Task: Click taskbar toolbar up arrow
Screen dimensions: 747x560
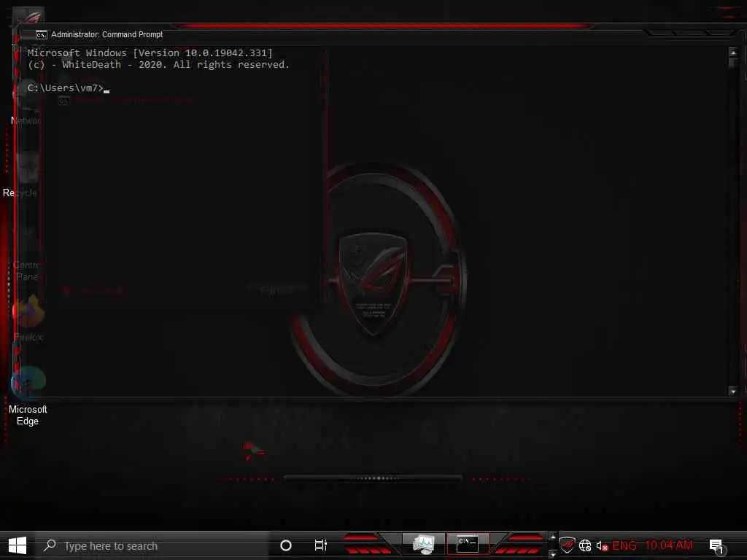Action: pyautogui.click(x=553, y=537)
